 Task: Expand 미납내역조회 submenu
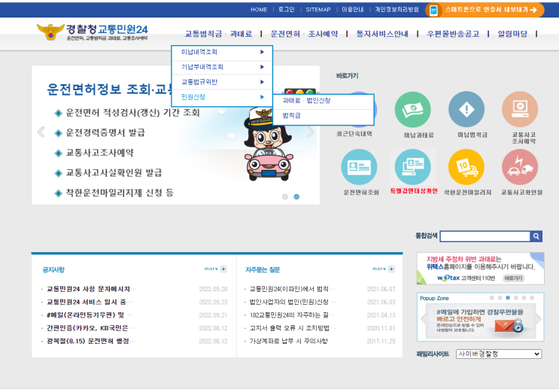222,52
